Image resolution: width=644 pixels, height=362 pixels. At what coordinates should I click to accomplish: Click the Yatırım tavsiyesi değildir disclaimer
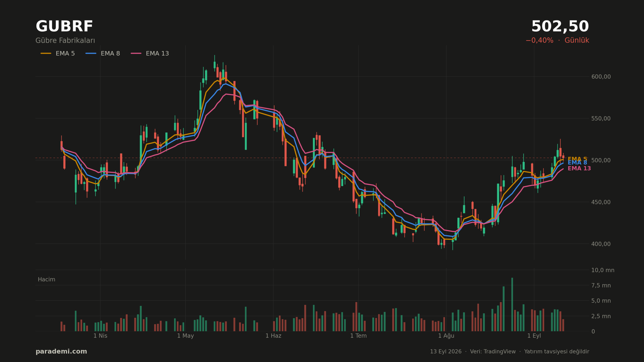[557, 352]
